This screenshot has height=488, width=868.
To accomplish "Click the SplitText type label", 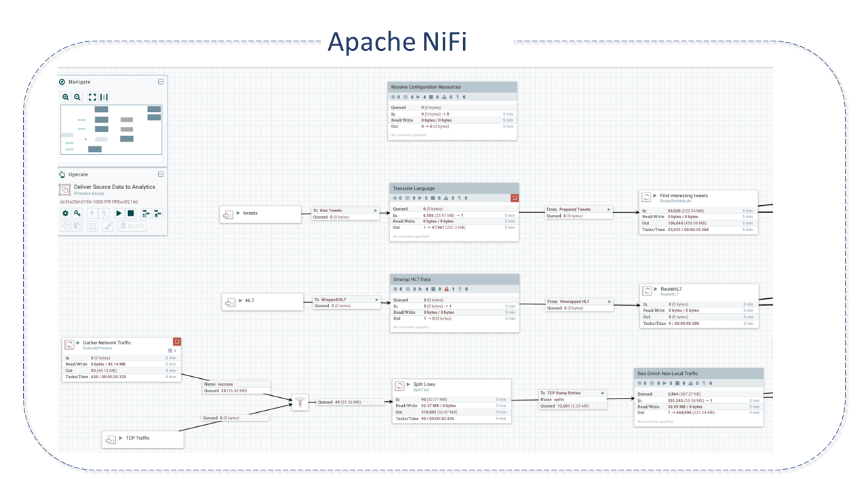I will click(x=421, y=390).
